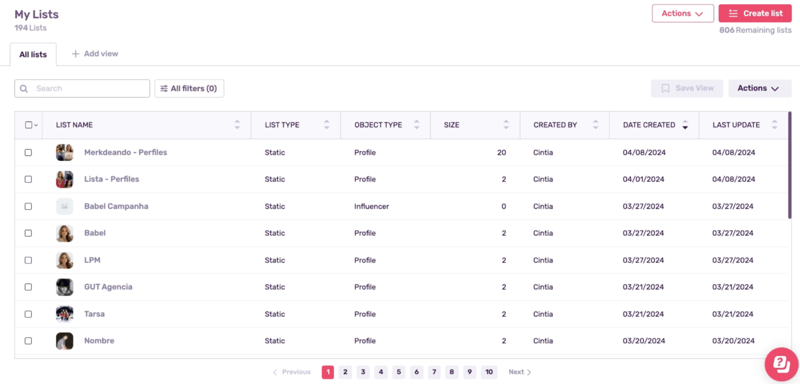Click the 04/01/2024 date created cell

[x=643, y=180]
